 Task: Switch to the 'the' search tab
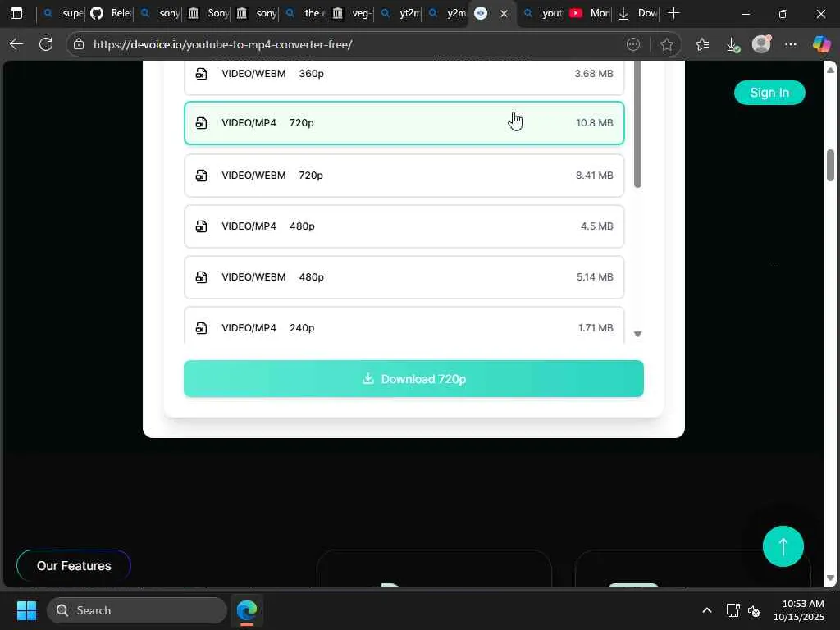tap(304, 13)
